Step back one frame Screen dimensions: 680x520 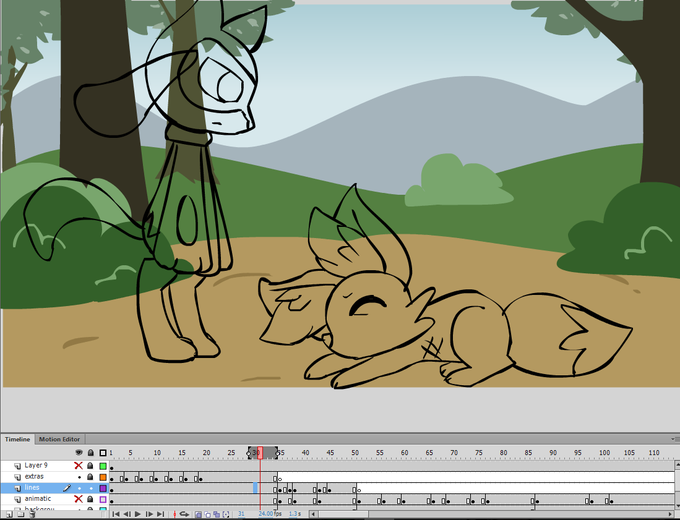127,514
